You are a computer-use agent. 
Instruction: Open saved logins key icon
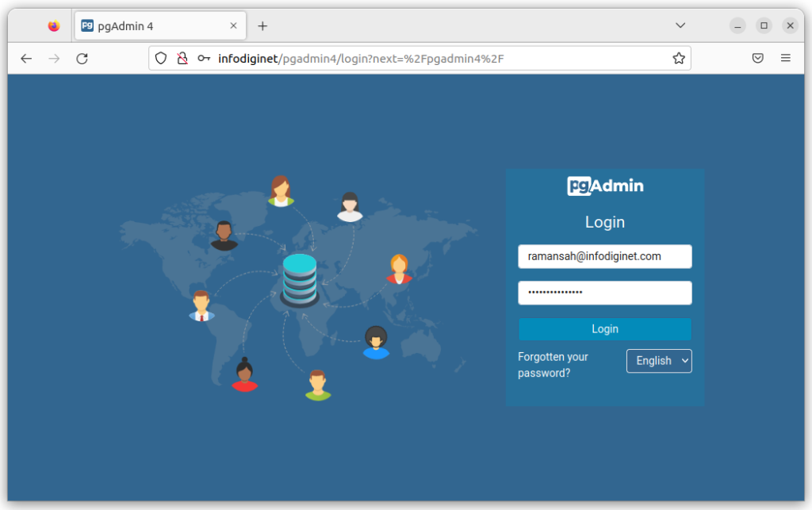(204, 59)
